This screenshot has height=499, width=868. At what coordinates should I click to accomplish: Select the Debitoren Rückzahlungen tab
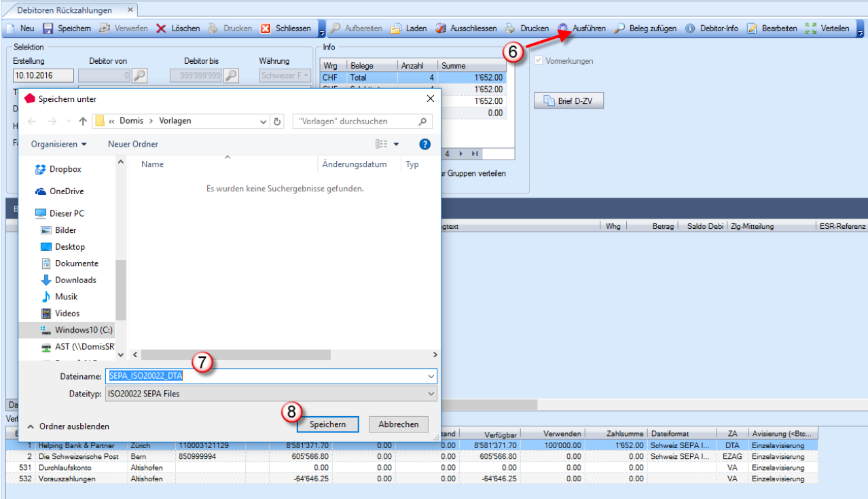tap(65, 10)
